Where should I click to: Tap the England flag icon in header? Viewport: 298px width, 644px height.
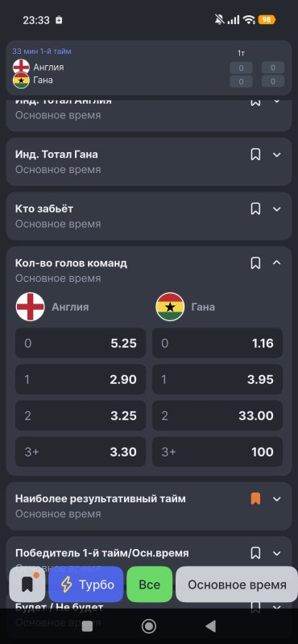[x=21, y=67]
